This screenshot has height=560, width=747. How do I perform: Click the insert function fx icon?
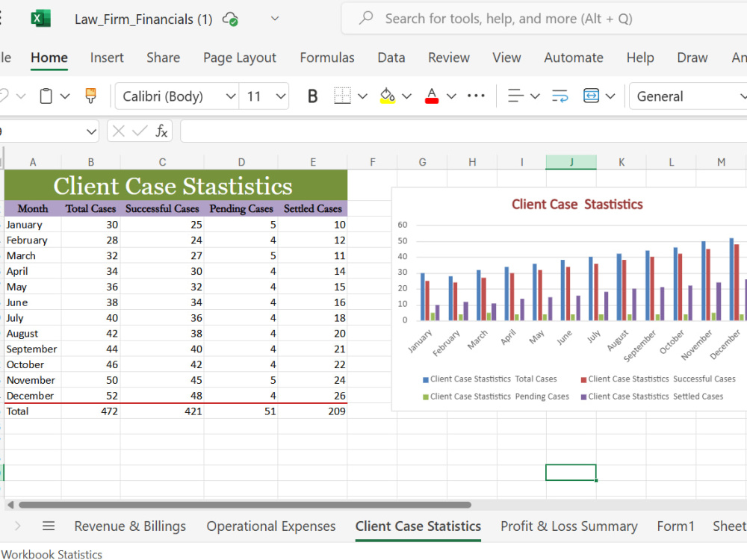pos(161,131)
